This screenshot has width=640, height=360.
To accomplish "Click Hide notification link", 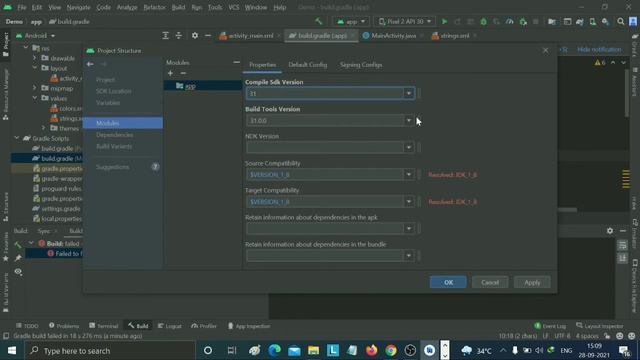I will point(599,49).
